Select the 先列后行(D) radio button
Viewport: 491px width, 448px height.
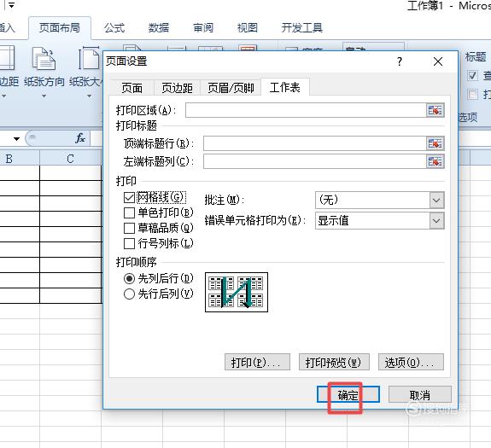click(x=129, y=278)
